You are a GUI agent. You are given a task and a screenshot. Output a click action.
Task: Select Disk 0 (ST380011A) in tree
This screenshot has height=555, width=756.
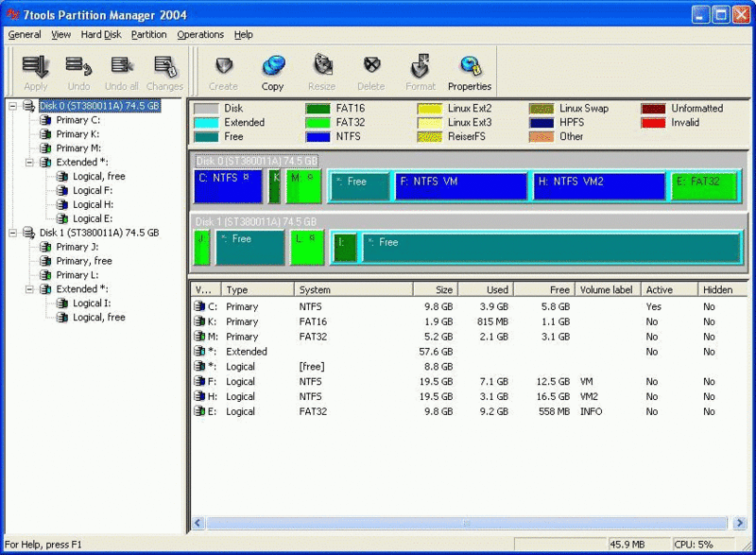[x=99, y=106]
